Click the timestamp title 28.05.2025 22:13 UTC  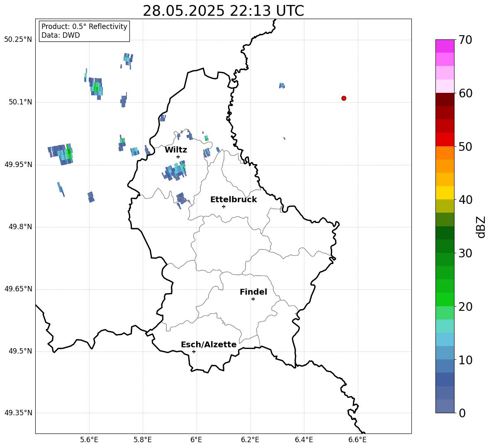(x=223, y=11)
